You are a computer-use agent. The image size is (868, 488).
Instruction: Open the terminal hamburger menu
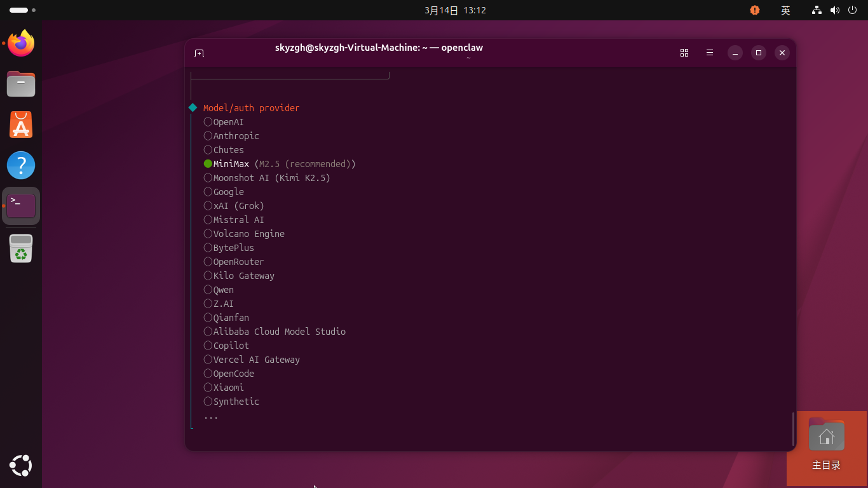710,53
